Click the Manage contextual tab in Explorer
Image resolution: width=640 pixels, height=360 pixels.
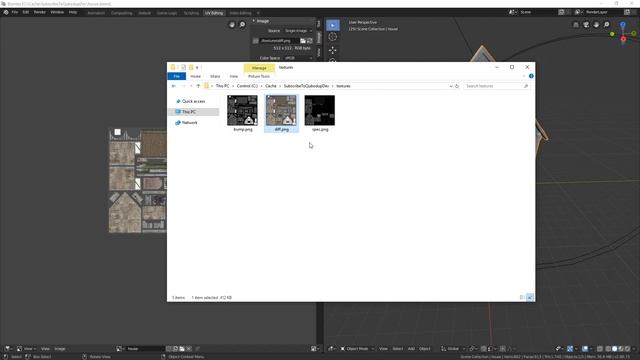(259, 68)
